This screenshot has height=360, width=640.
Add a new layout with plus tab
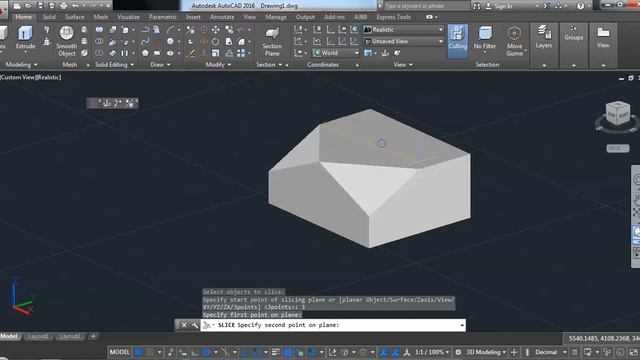pos(93,336)
